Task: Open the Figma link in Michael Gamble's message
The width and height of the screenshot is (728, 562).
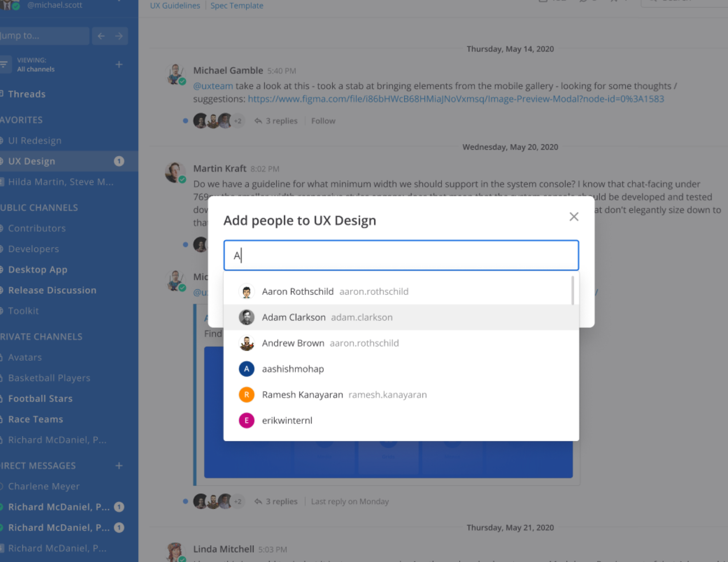Action: 457,99
